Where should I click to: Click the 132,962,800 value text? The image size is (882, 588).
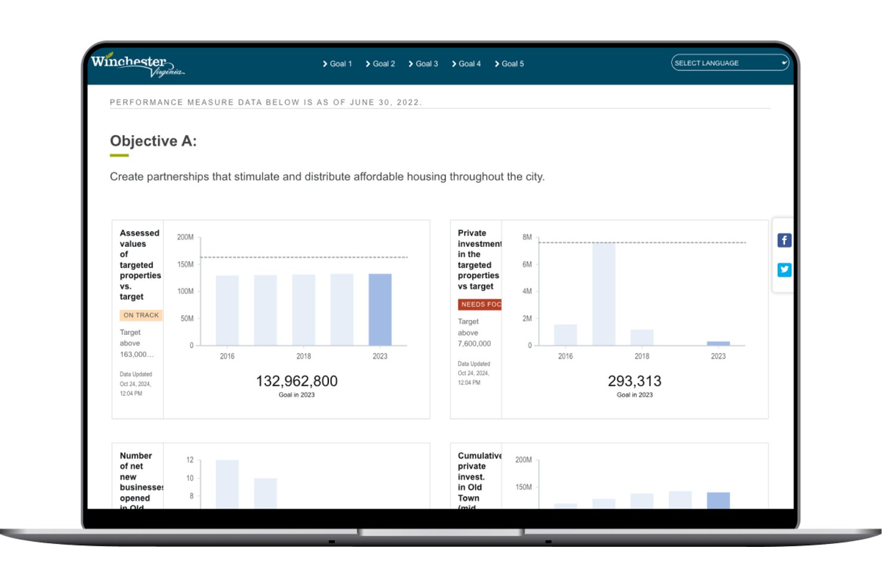(297, 381)
